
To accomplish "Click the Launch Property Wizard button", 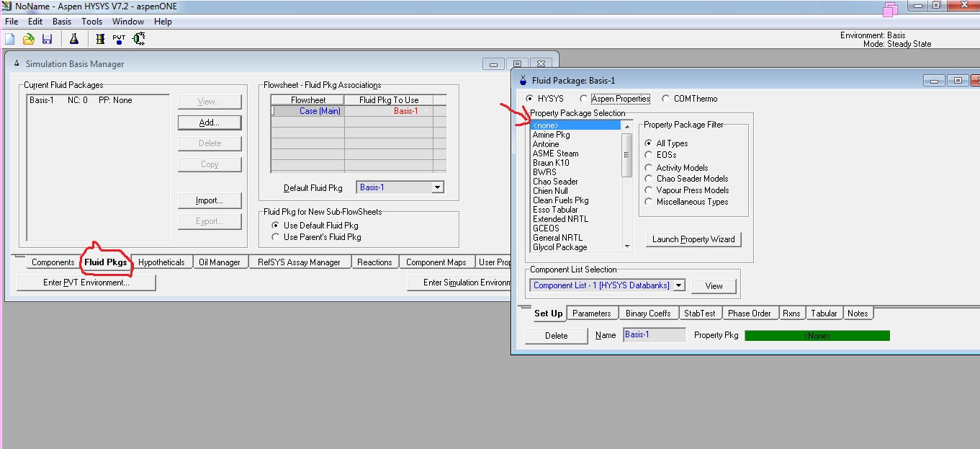I will coord(693,239).
